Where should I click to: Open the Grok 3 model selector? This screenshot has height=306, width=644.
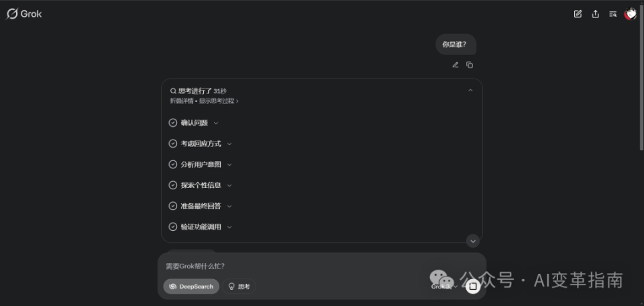tap(444, 287)
